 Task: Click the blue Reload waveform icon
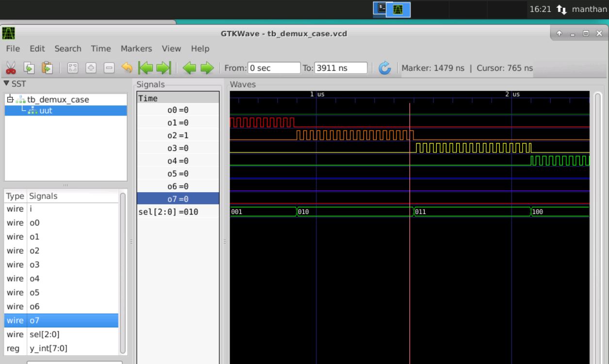[385, 68]
